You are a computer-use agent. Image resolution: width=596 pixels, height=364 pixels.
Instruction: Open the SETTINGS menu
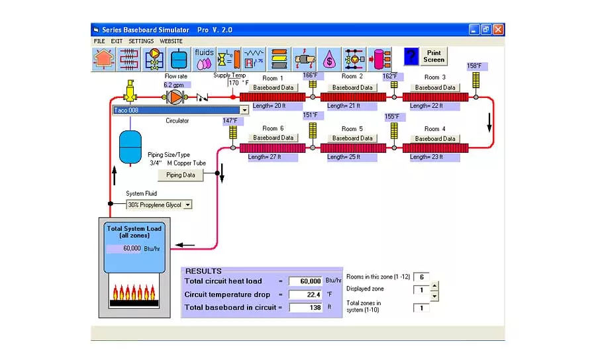141,41
